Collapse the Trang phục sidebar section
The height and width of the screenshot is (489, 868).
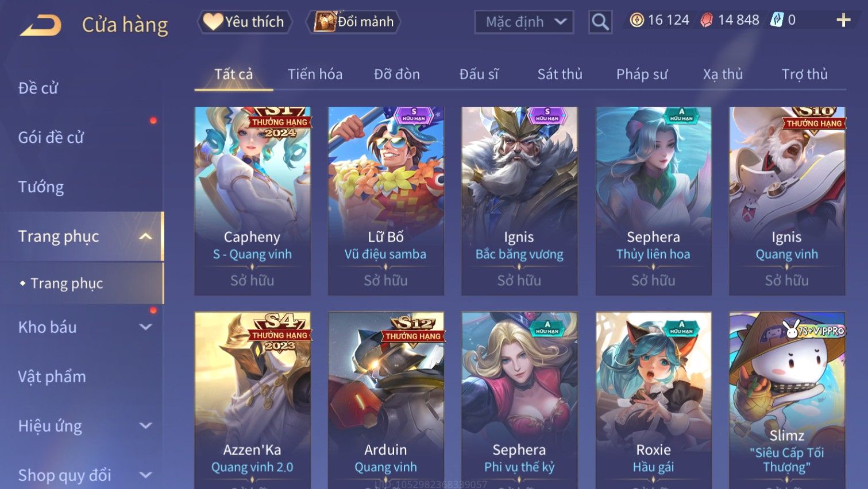[x=146, y=236]
